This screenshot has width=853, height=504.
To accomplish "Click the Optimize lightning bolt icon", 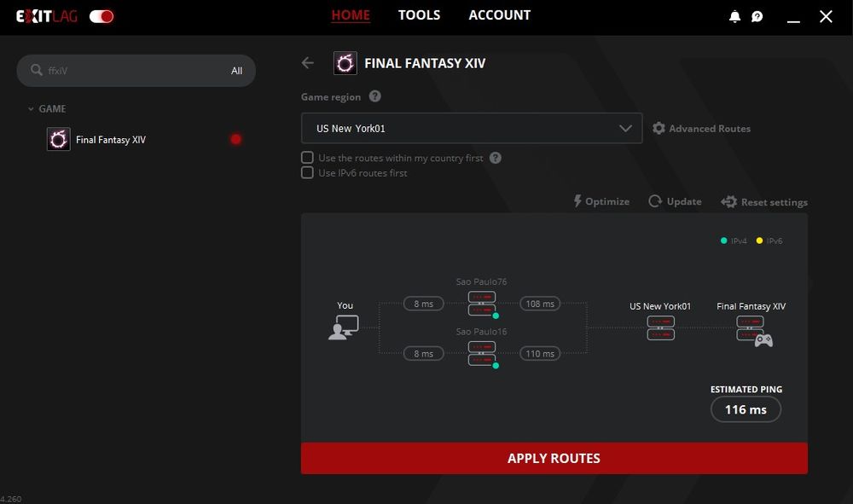I will 577,201.
